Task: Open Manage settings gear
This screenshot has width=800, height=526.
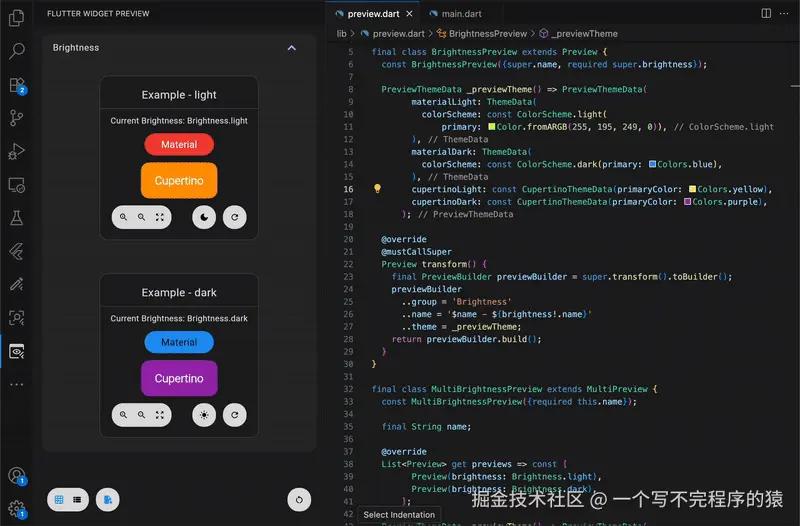Action: pos(16,509)
